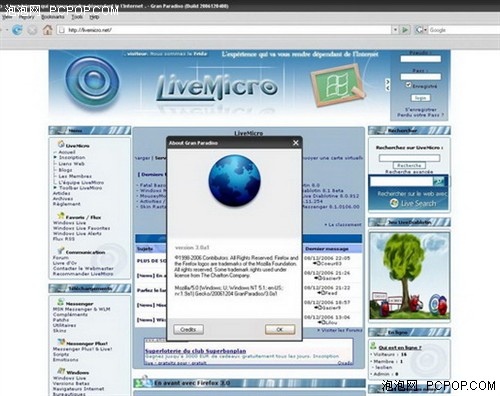The height and width of the screenshot is (396, 500).
Task: Click the Pass input field
Action: (421, 77)
